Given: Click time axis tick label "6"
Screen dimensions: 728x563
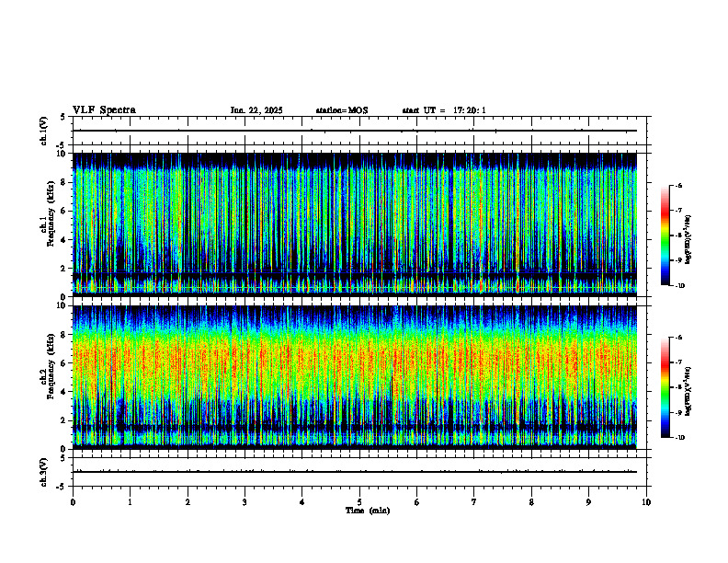Looking at the screenshot, I should tap(417, 502).
